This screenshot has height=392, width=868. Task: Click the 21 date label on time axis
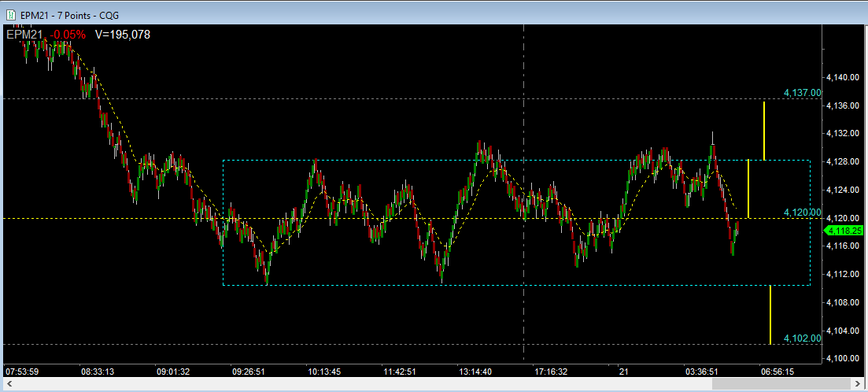click(622, 371)
